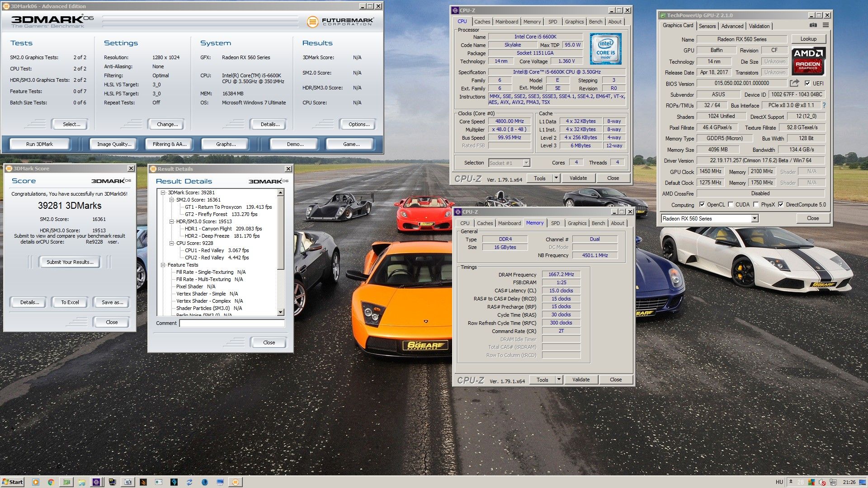Click 3DMark orange taskbar icon

coord(235,482)
